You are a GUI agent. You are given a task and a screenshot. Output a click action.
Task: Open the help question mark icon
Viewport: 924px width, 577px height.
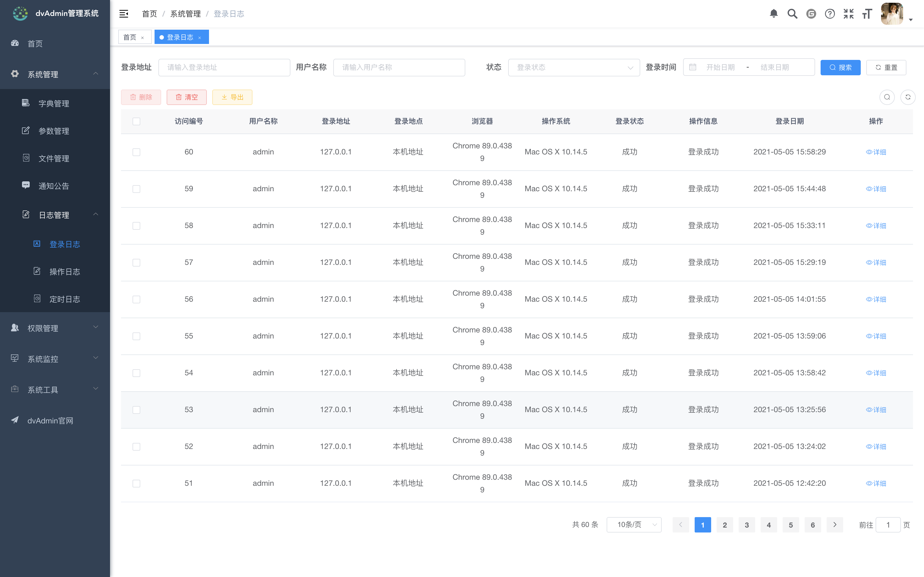[x=830, y=13]
